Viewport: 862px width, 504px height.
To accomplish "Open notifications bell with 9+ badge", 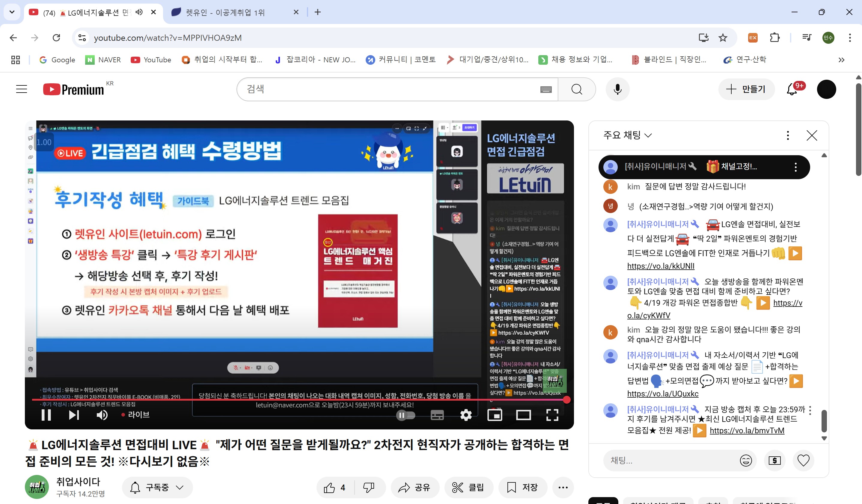I will click(x=792, y=90).
